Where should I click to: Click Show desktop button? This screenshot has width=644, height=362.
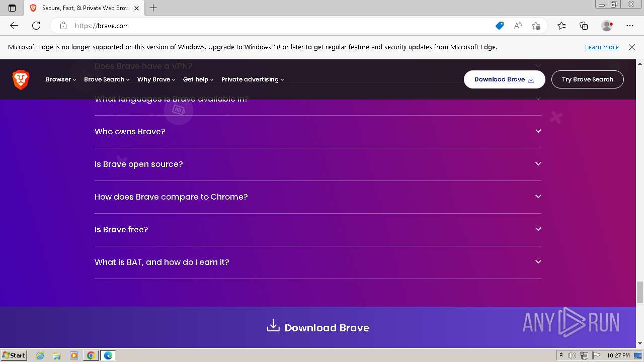[x=639, y=355]
